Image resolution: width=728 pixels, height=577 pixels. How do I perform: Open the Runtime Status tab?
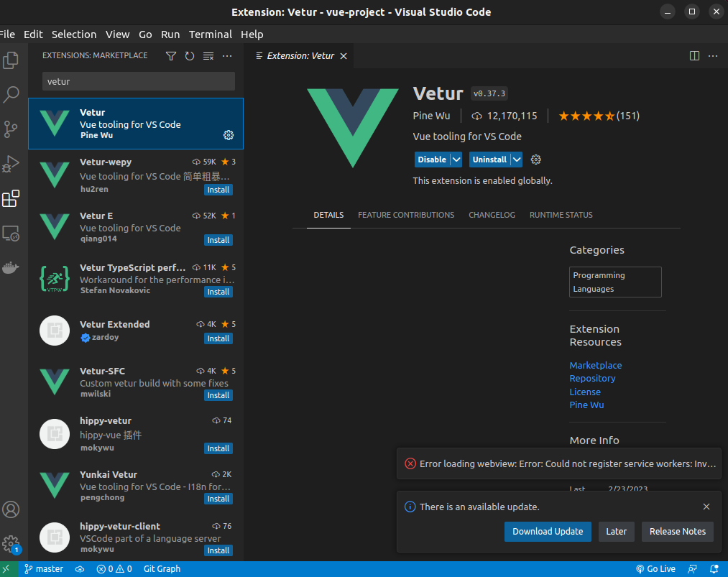coord(561,215)
